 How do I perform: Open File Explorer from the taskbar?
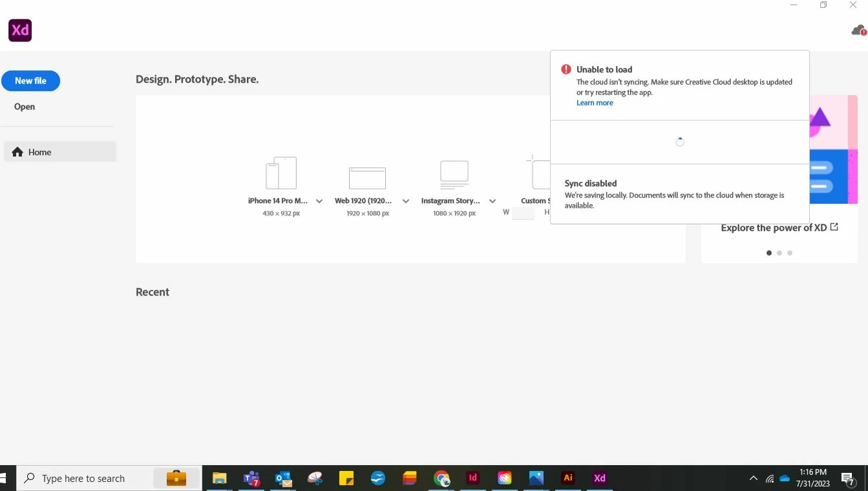point(220,478)
